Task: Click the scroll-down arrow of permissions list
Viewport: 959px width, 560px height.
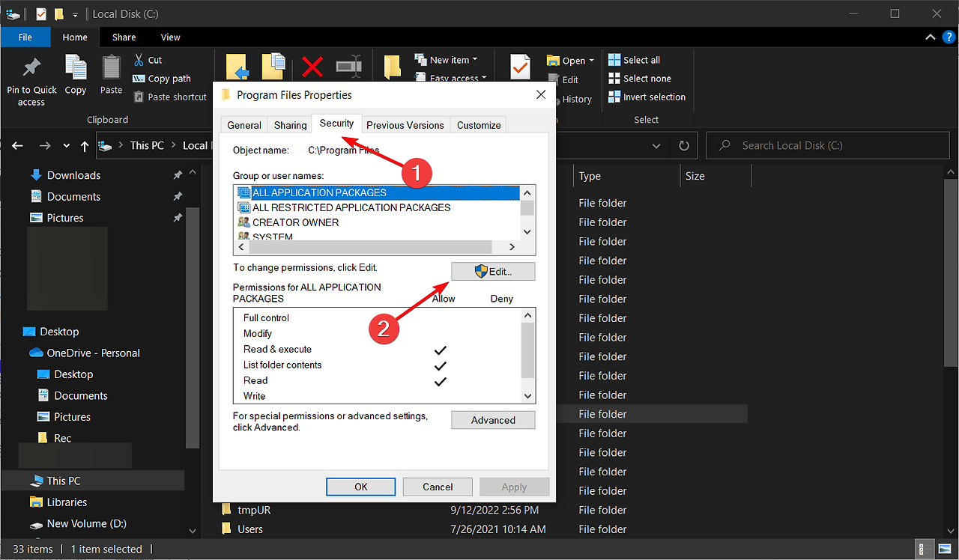Action: [528, 396]
